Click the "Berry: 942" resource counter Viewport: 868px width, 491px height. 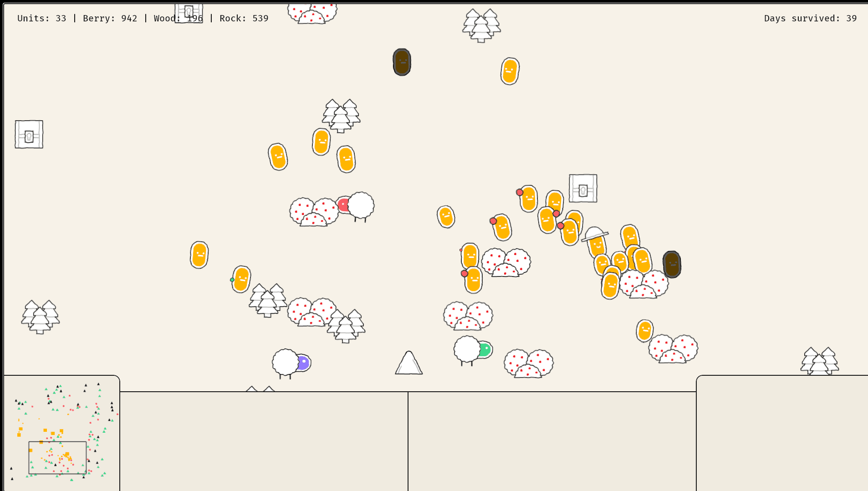click(110, 18)
